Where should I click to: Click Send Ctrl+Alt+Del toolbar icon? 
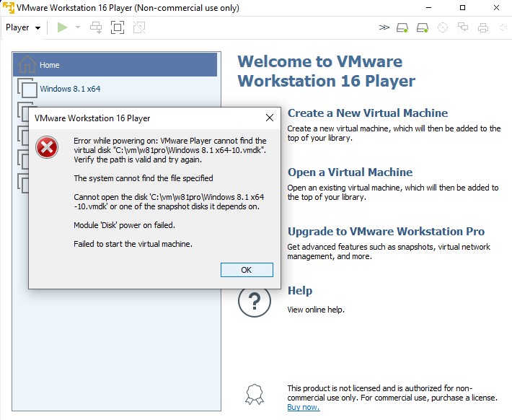[x=96, y=27]
